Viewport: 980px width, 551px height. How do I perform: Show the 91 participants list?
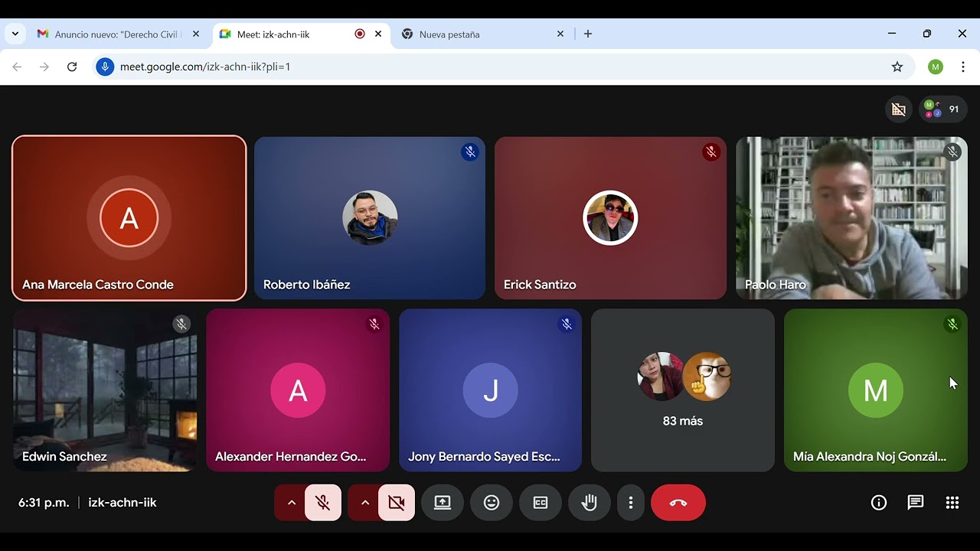943,109
